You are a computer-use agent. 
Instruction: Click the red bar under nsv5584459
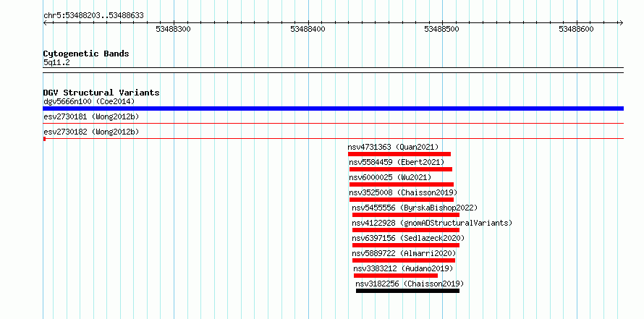(401, 169)
